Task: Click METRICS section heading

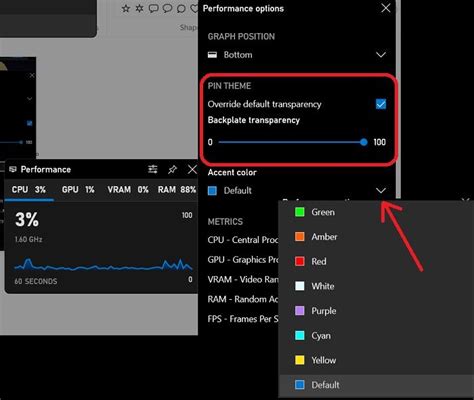Action: pos(225,222)
